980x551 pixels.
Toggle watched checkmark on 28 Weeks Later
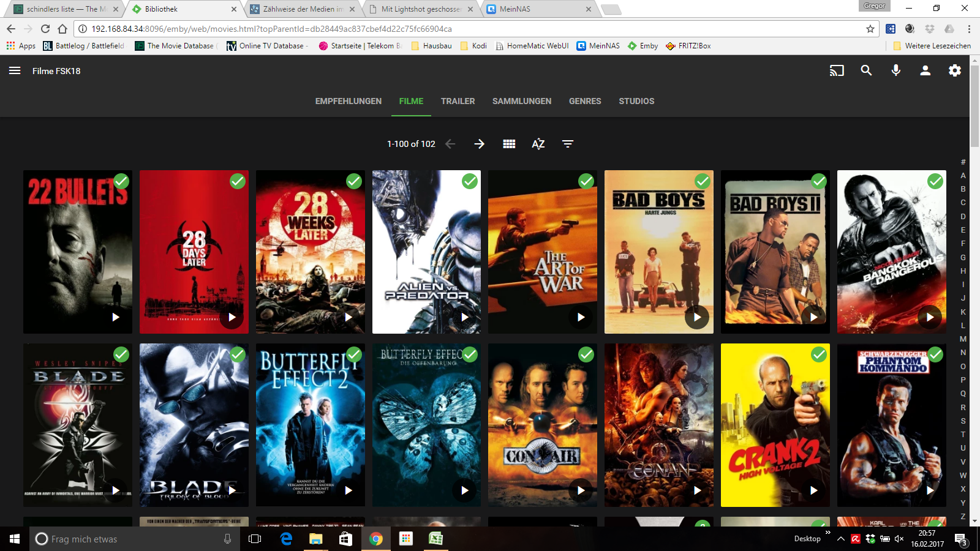354,181
